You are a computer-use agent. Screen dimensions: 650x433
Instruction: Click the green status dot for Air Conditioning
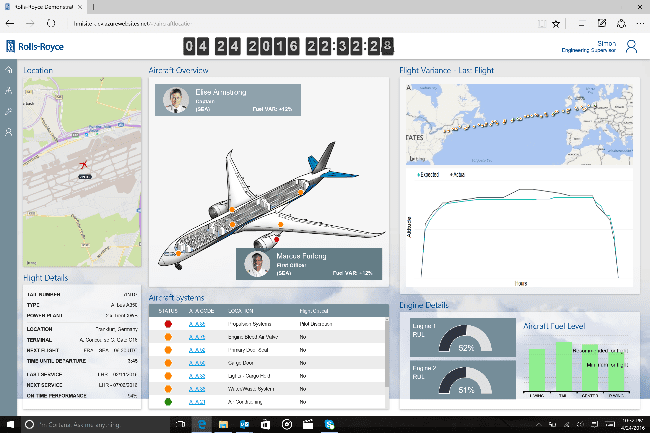click(x=167, y=401)
